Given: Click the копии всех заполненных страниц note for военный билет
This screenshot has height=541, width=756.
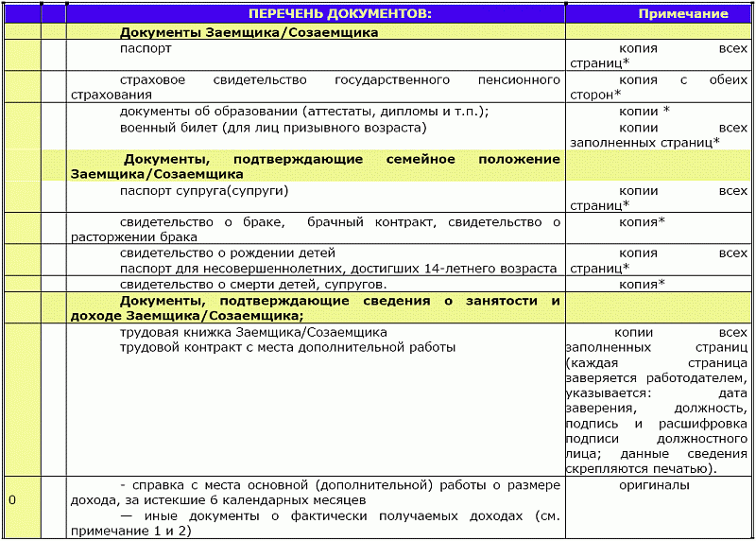Looking at the screenshot, I should tap(659, 134).
